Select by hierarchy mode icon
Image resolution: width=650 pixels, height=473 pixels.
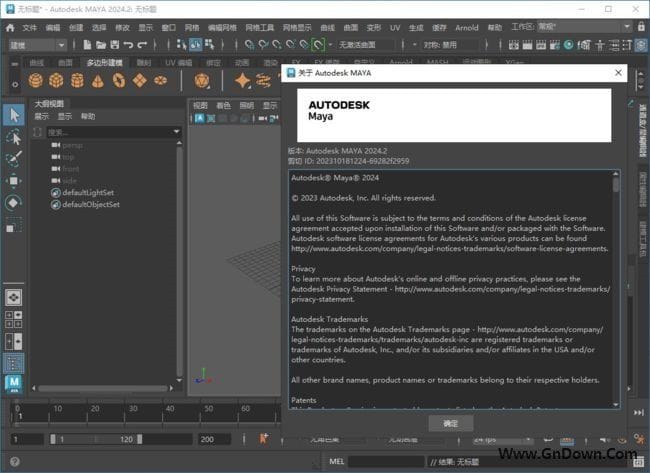coord(182,44)
